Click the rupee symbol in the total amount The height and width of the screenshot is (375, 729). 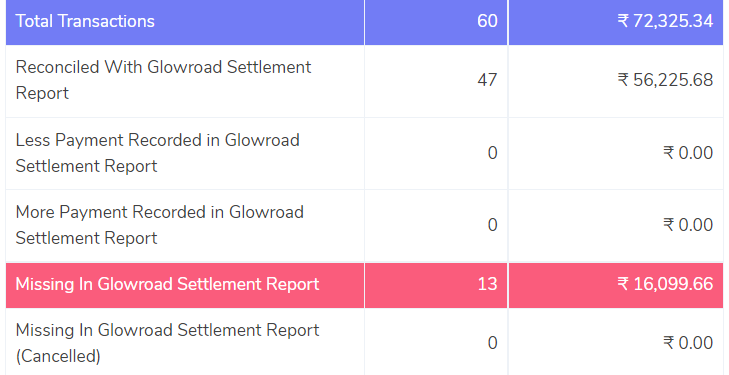623,21
